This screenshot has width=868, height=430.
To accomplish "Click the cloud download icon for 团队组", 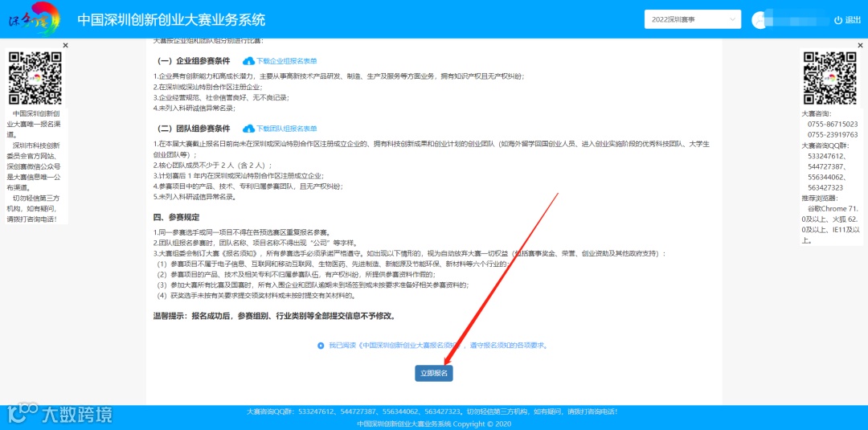I will click(x=248, y=129).
